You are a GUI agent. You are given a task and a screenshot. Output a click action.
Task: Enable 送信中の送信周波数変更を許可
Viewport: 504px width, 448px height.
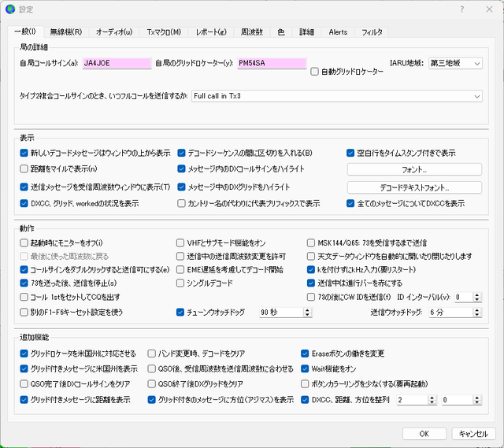pyautogui.click(x=180, y=256)
